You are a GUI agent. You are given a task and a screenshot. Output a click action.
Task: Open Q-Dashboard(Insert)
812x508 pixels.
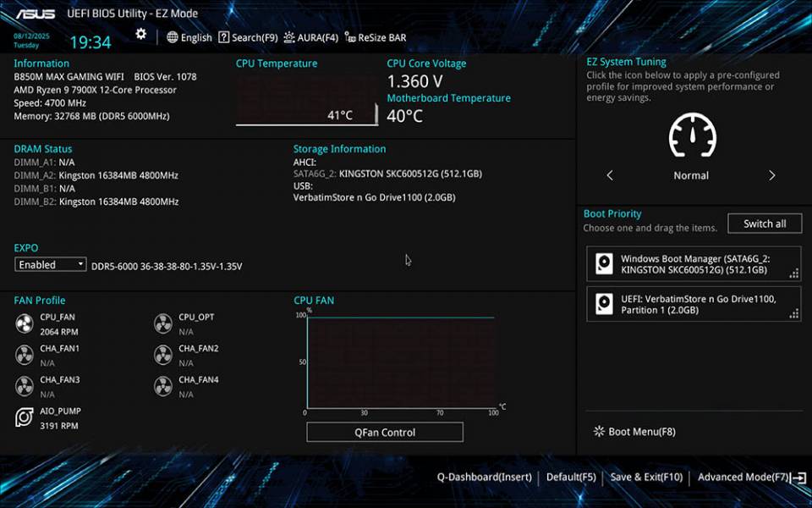click(485, 477)
